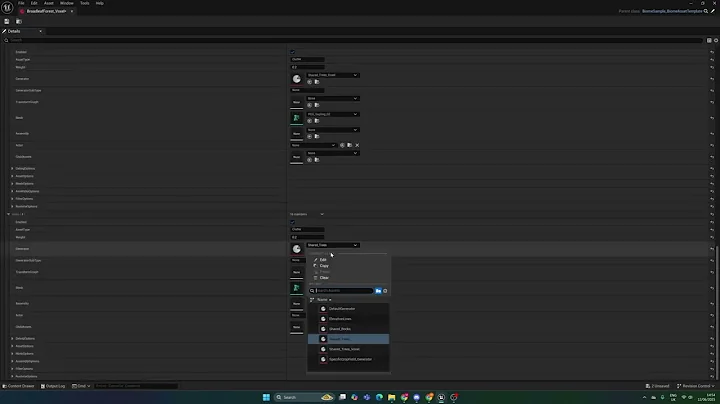This screenshot has width=720, height=404.
Task: Open the Output Log
Action: (x=53, y=386)
